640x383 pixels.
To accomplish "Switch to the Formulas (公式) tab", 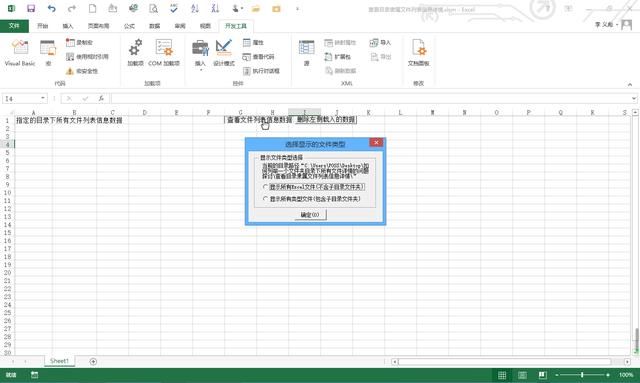I will 129,26.
